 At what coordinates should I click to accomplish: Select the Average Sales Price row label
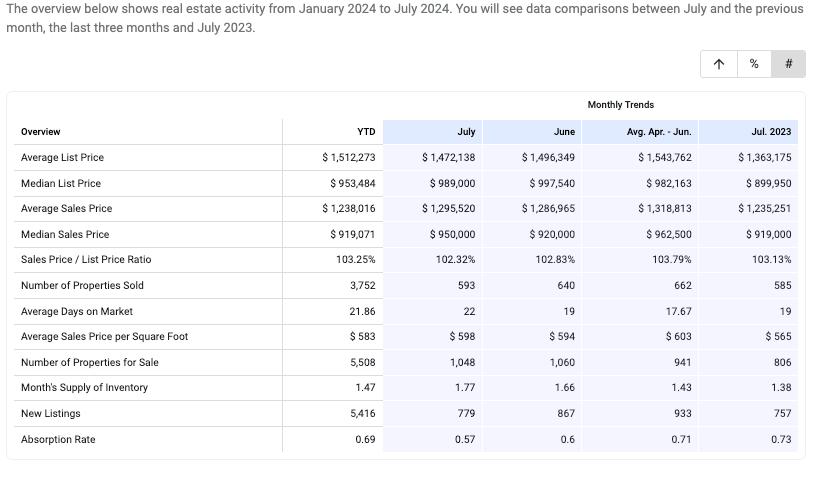tap(66, 209)
